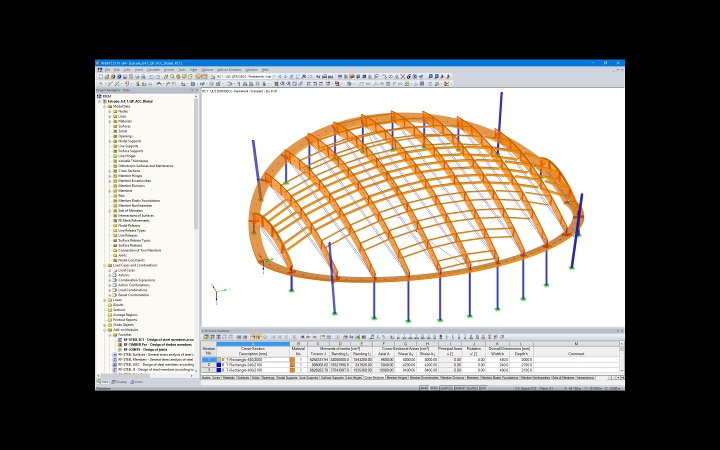Toggle CARTES in the status bar
Screen dimensions: 720x450
point(446,388)
